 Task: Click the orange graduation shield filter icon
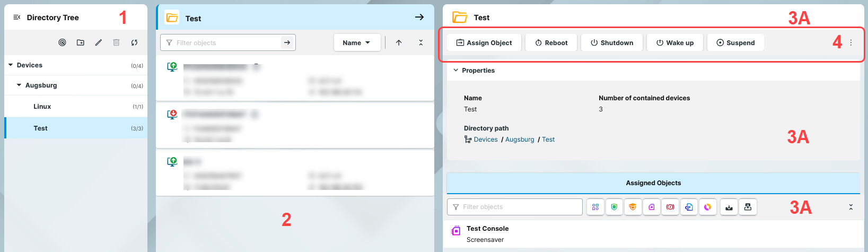pos(633,207)
